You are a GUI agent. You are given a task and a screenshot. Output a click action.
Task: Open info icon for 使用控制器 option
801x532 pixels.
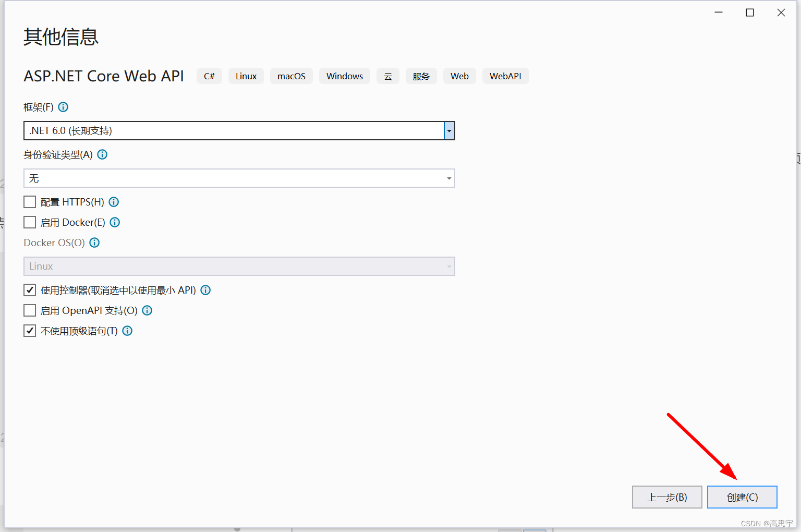click(205, 290)
